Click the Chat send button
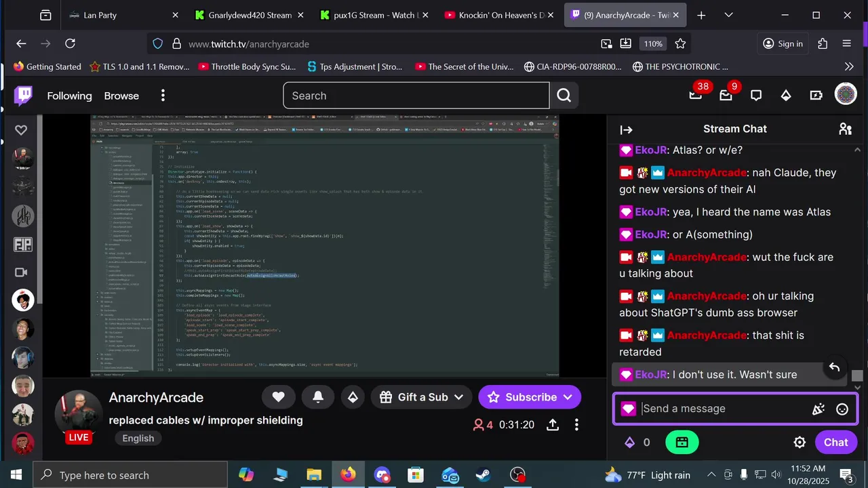 point(835,443)
